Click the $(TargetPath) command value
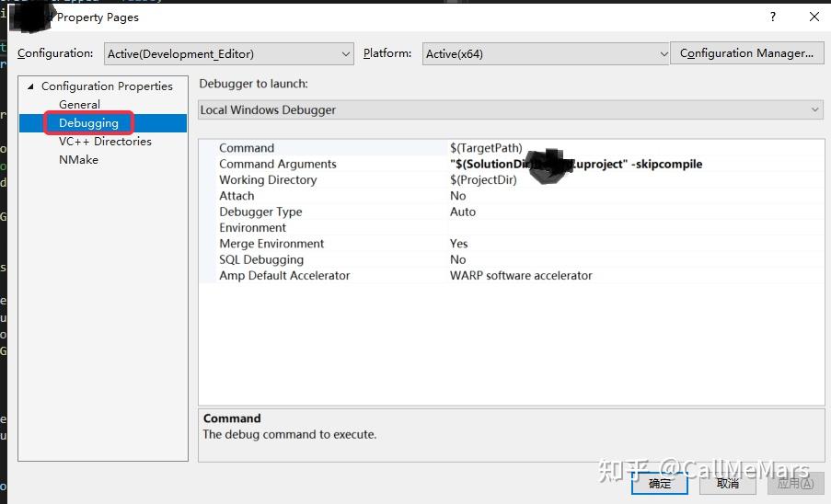 [486, 148]
